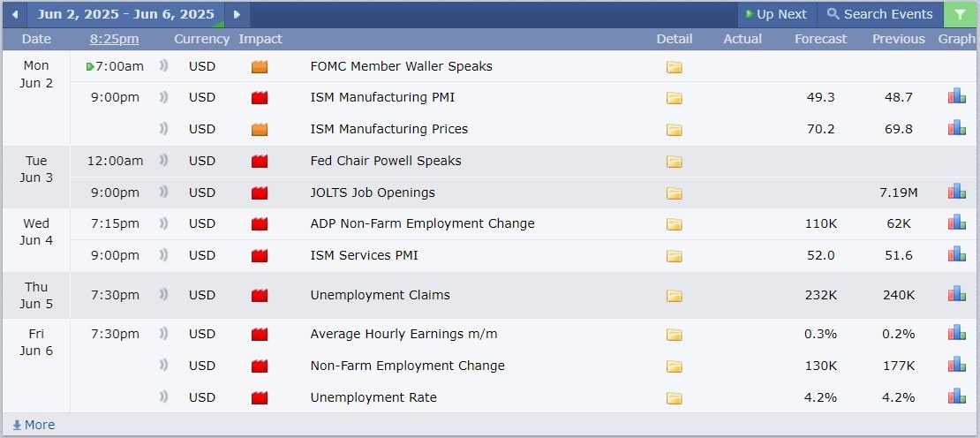Show graph for Unemployment Rate
The height and width of the screenshot is (438, 980).
[956, 396]
